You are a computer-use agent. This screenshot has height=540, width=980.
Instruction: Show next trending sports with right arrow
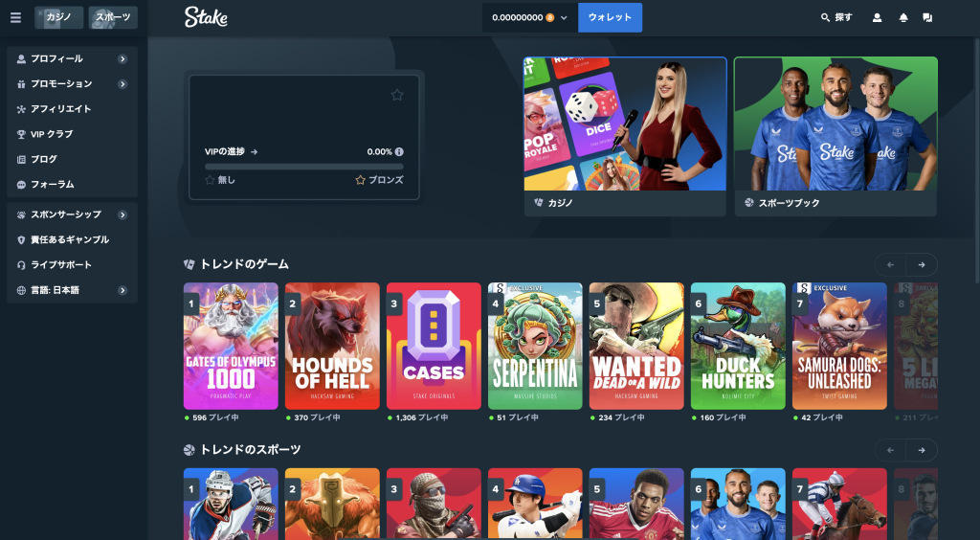(922, 450)
